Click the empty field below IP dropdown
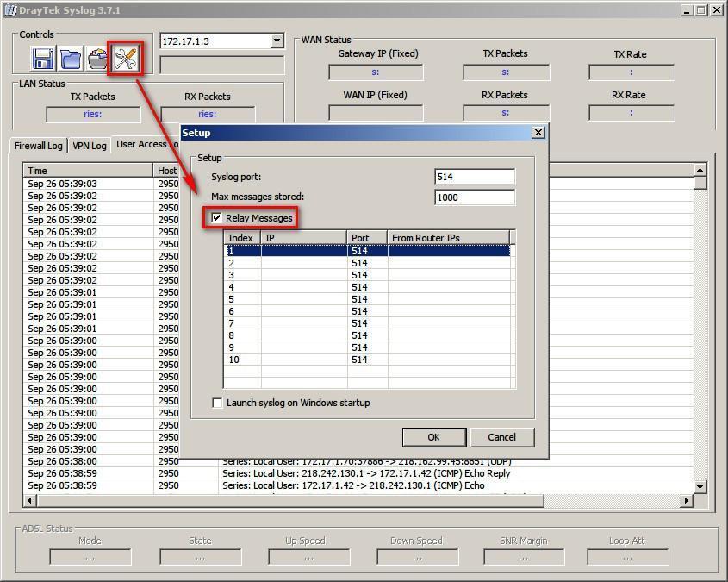 click(222, 65)
